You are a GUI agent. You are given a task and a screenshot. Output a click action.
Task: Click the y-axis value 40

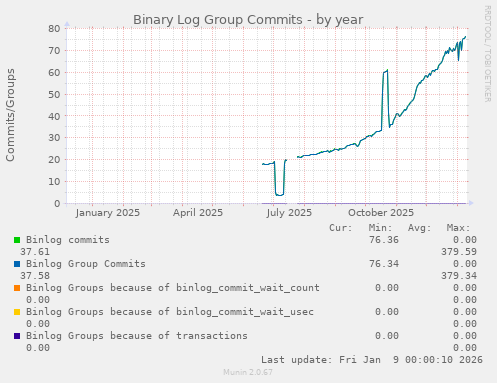(54, 116)
